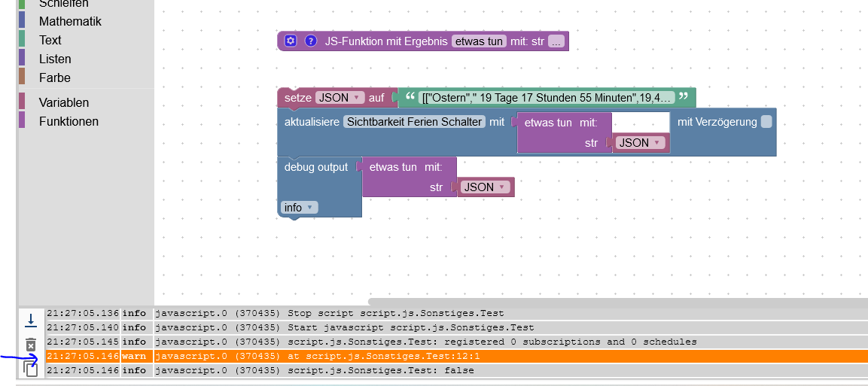Click the 'warn' severity cell in the log
This screenshot has height=386, width=868.
[134, 357]
